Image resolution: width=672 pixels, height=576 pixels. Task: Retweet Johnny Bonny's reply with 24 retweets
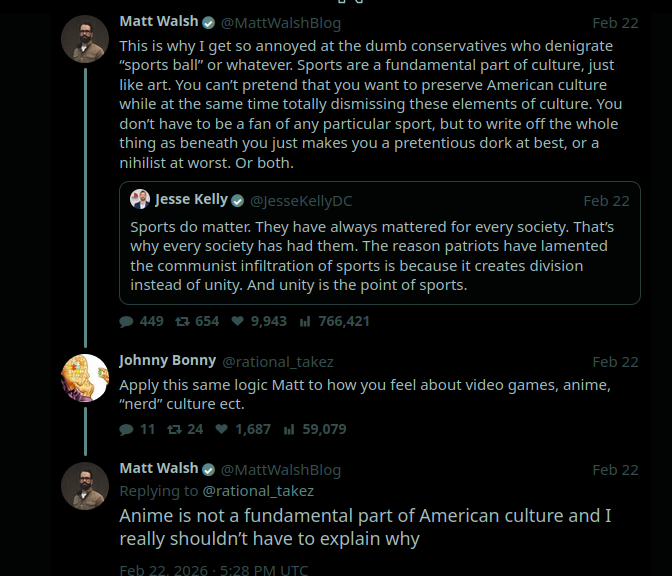point(174,429)
